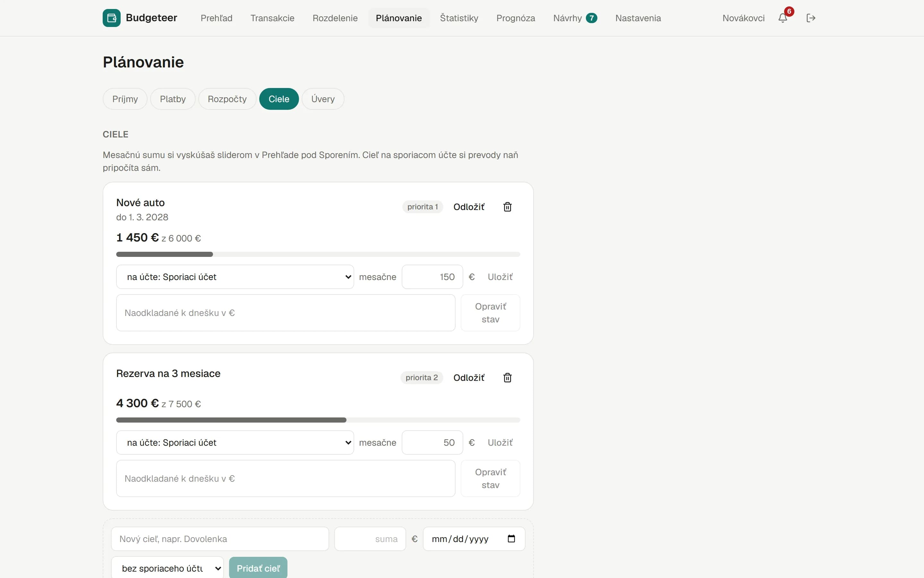Screen dimensions: 924x578
Task: Open Prognóza in top navigation
Action: 516,18
